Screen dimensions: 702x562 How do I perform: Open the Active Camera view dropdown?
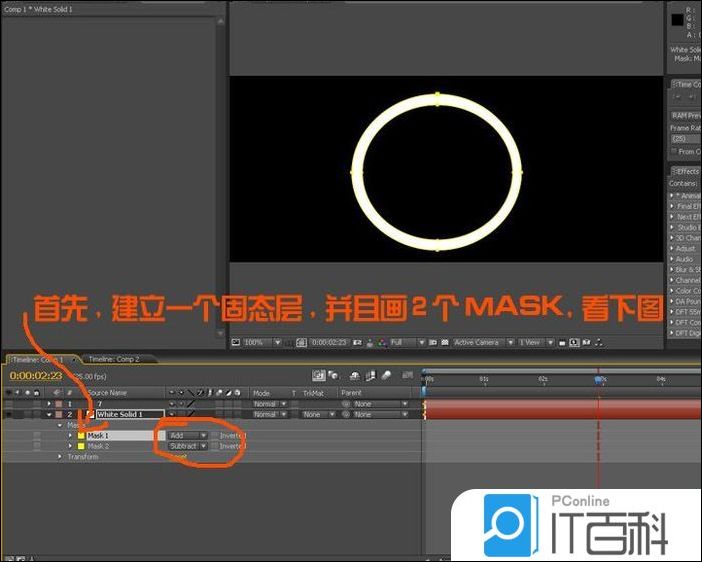[484, 343]
